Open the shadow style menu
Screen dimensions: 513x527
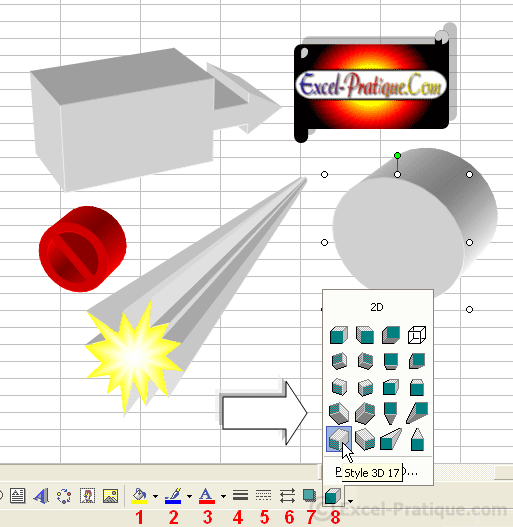[309, 495]
